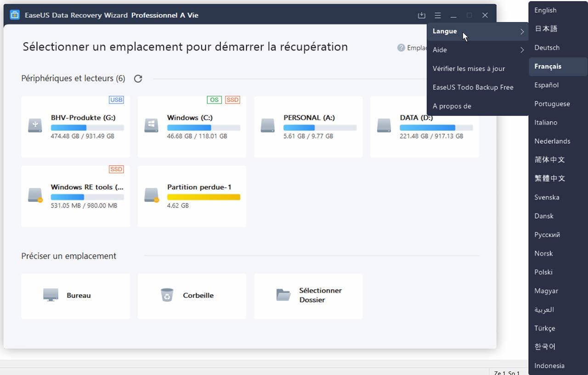Expand the Langue submenu arrow
Image resolution: width=588 pixels, height=375 pixels.
522,32
